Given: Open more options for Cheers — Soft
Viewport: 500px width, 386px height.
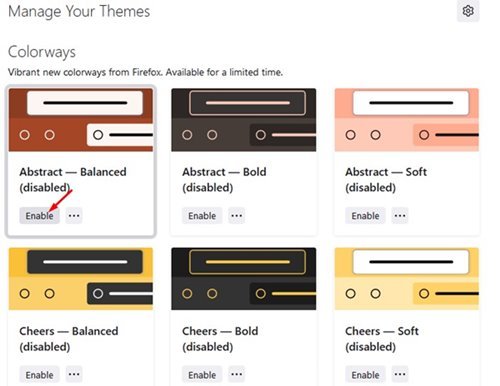Looking at the screenshot, I should pyautogui.click(x=400, y=375).
